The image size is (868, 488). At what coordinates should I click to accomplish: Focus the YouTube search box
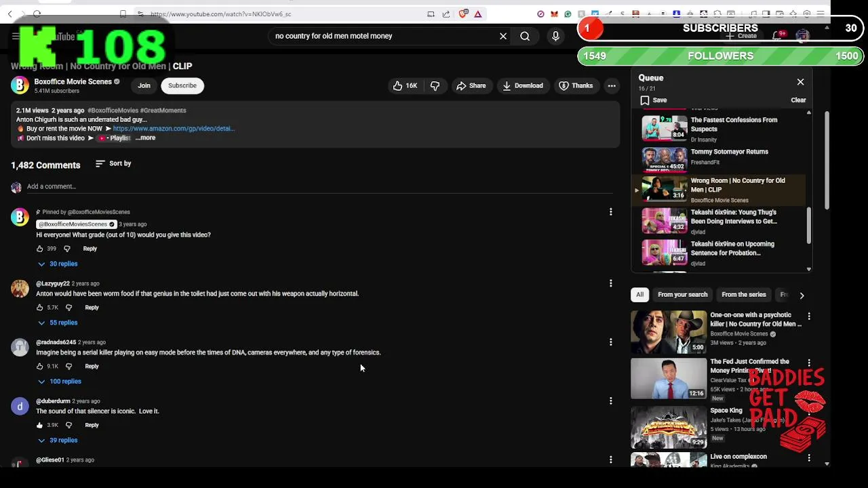point(383,36)
